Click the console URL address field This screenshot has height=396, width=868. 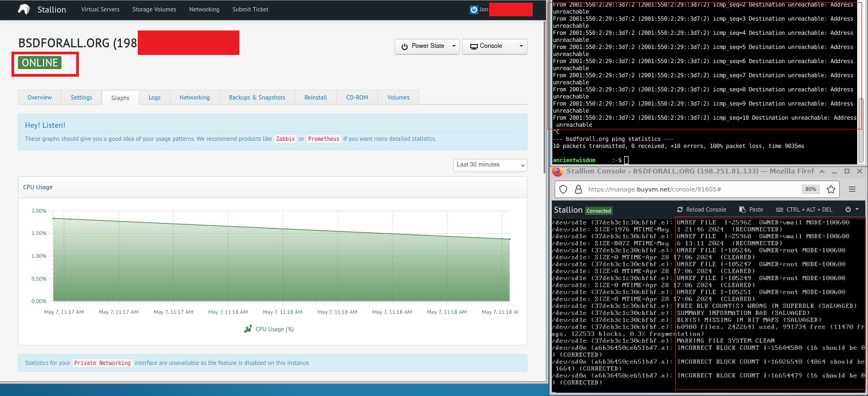click(691, 189)
